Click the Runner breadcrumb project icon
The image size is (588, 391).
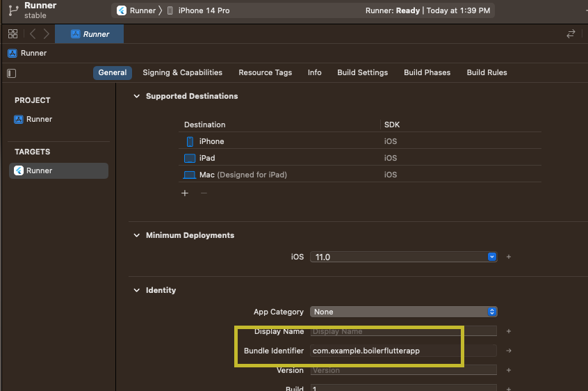point(13,54)
